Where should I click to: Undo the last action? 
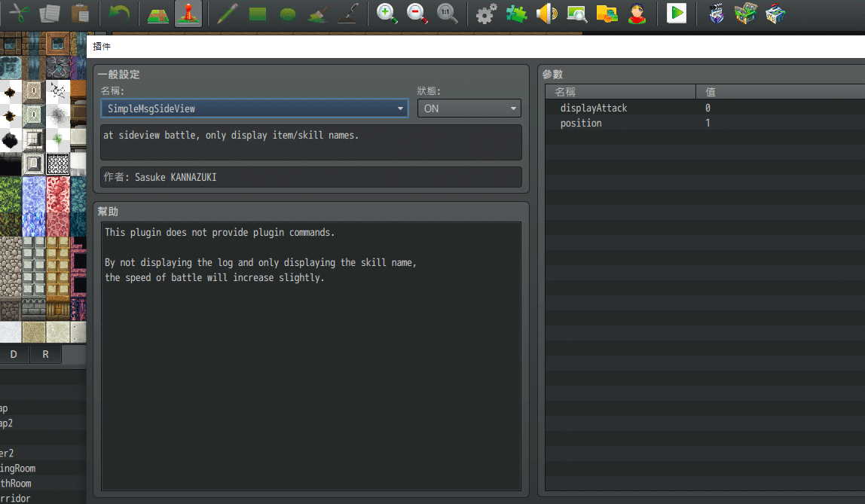pyautogui.click(x=119, y=14)
